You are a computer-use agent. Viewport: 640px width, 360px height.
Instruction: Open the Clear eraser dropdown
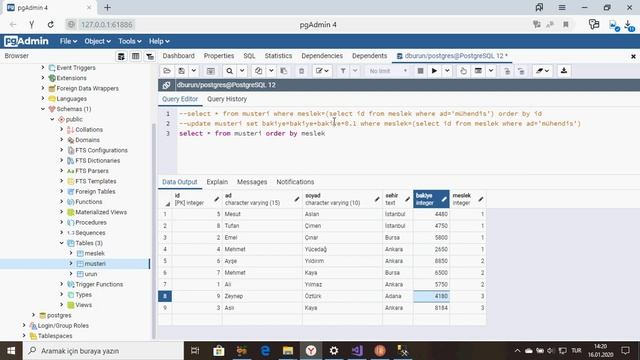[x=542, y=71]
